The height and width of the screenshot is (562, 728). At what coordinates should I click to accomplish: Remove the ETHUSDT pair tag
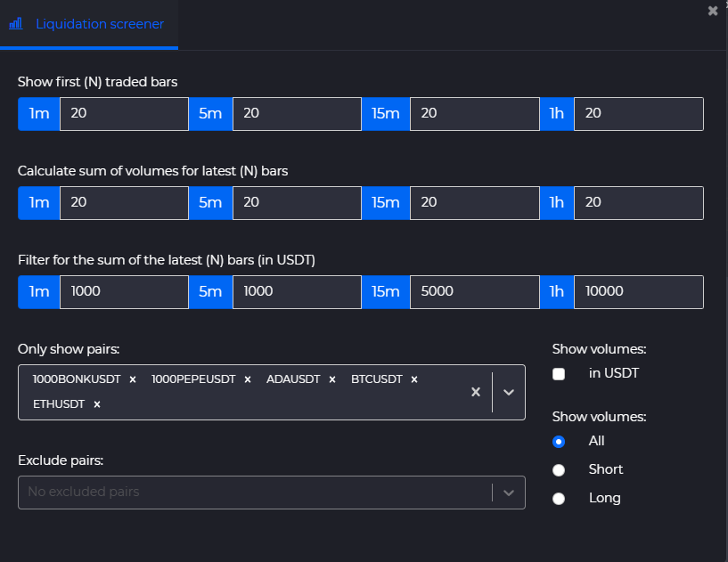tap(97, 404)
